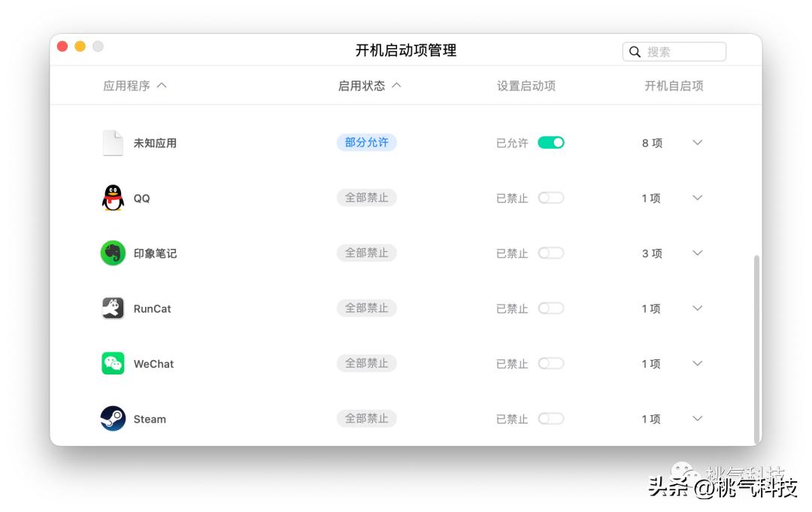Screen dimensions: 812x512
Task: Expand the RunCat startup item list
Action: (x=697, y=308)
